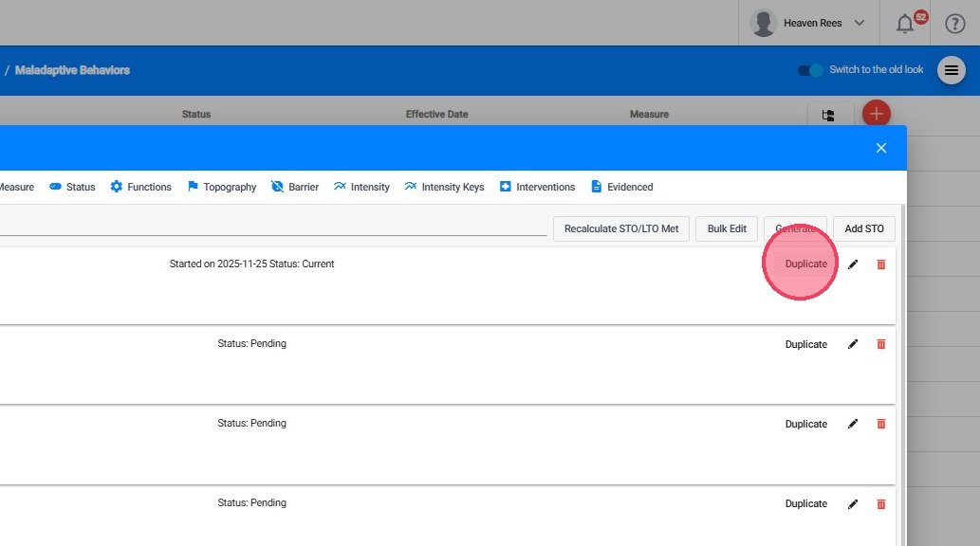Click the Generate button
Screen dimensions: 980x546
[x=795, y=228]
